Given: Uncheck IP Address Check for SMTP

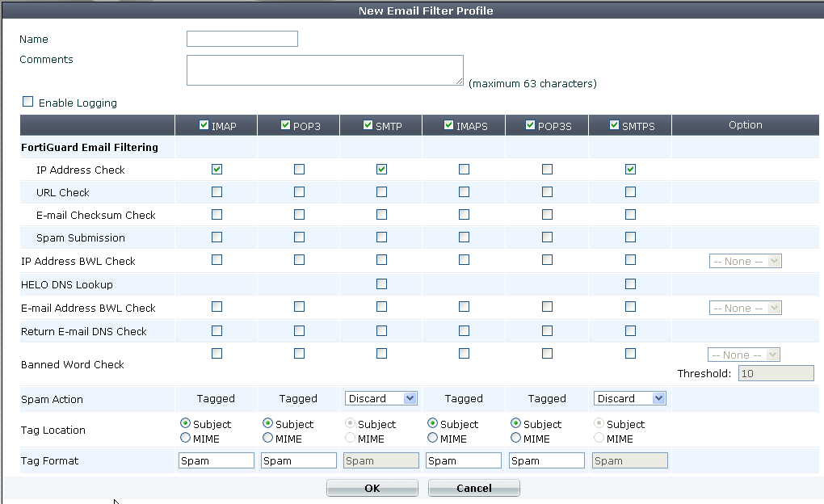Looking at the screenshot, I should coord(381,170).
